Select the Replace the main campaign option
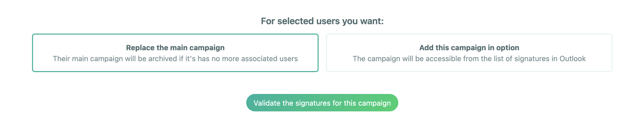The height and width of the screenshot is (127, 644). (175, 53)
